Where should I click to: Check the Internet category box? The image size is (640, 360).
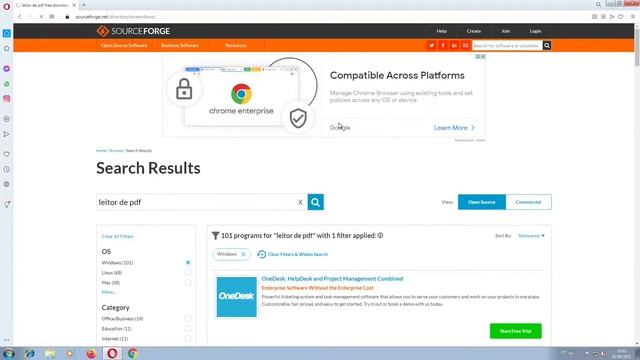[x=188, y=338]
